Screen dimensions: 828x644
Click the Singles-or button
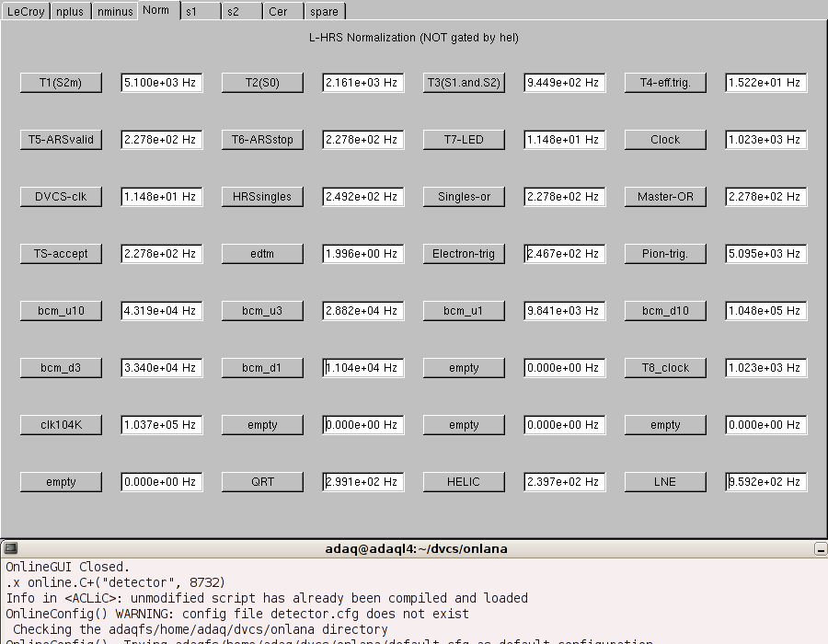464,197
